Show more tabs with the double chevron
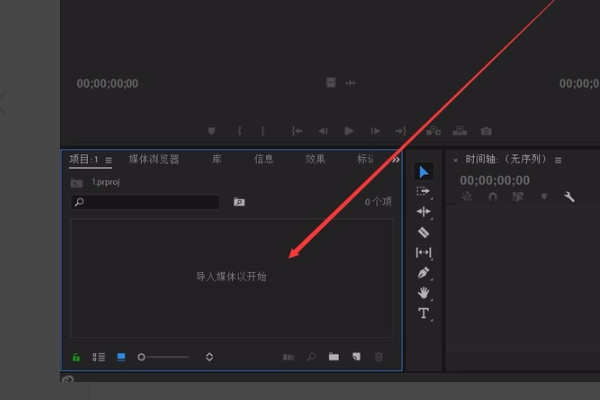Viewport: 600px width, 400px height. click(396, 160)
